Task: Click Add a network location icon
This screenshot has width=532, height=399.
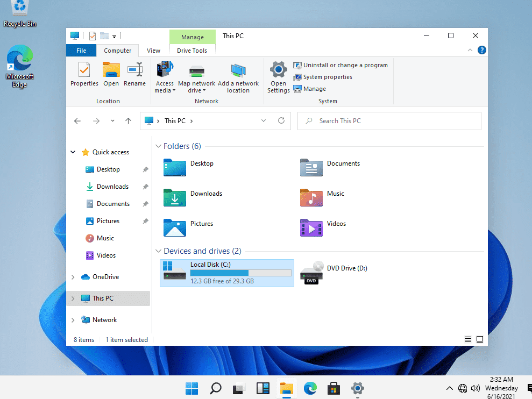Action: point(238,70)
